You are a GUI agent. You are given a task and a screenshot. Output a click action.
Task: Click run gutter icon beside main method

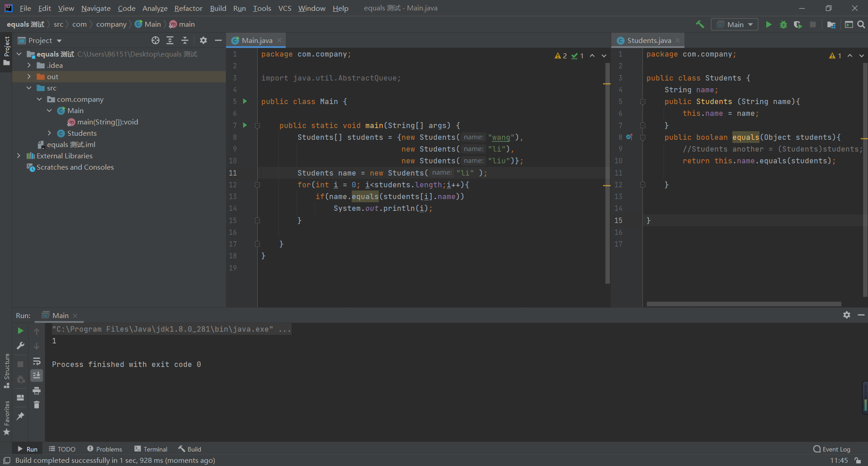(245, 125)
